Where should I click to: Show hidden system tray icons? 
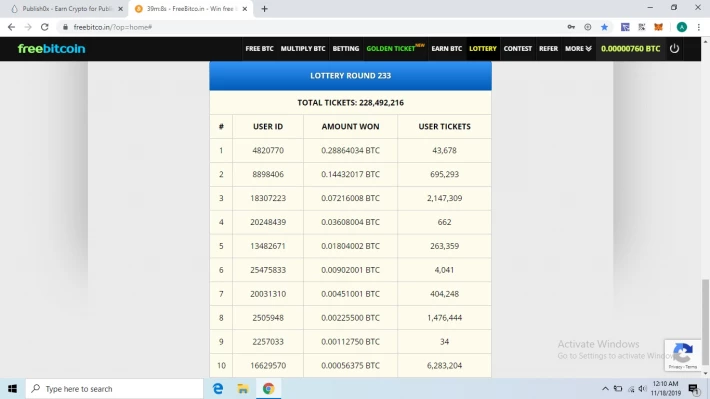click(605, 389)
